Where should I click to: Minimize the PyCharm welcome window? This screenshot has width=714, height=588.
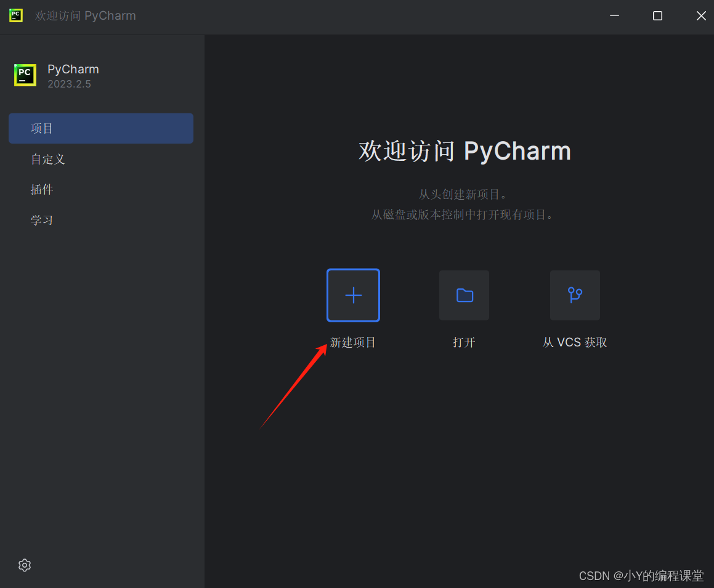point(614,15)
